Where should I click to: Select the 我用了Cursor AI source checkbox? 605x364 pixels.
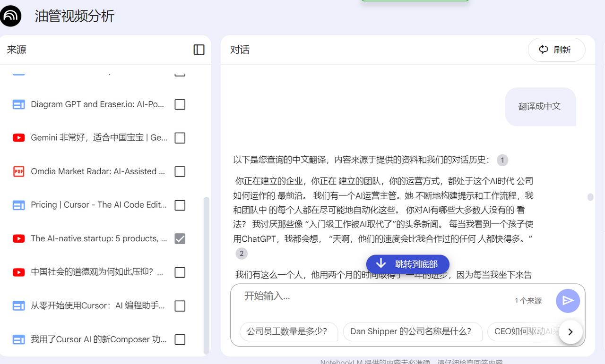click(x=180, y=339)
